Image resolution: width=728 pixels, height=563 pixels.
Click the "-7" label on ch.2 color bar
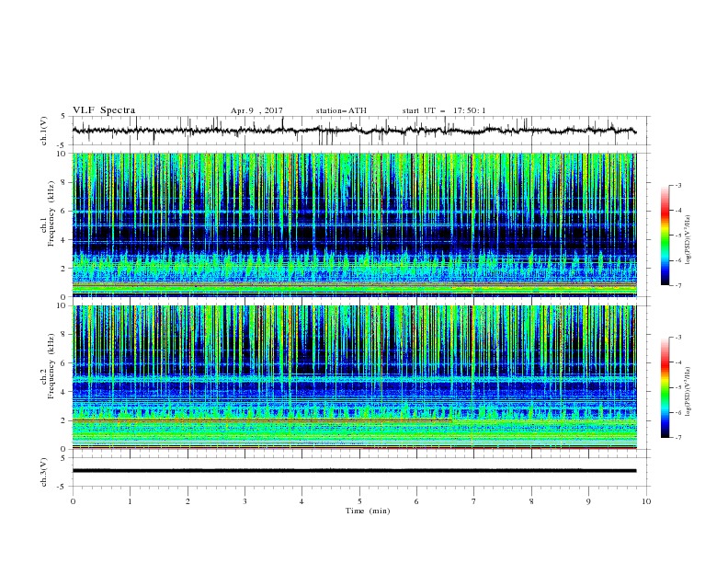point(677,438)
